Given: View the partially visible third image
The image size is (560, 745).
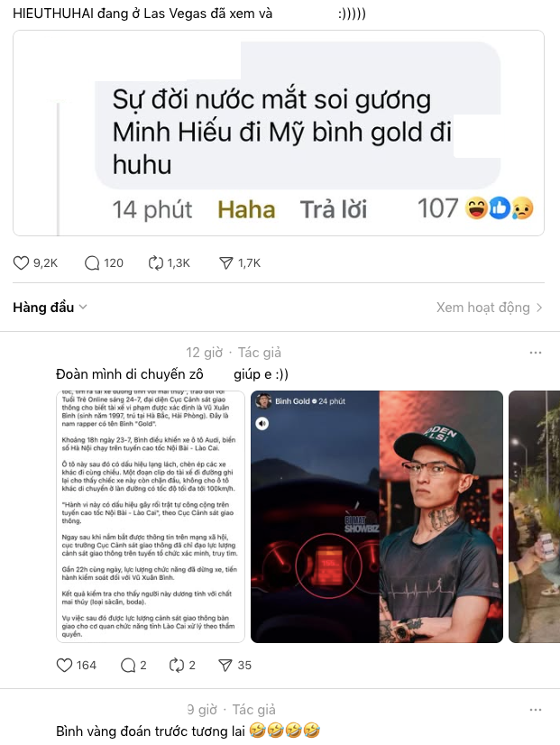Looking at the screenshot, I should pos(535,517).
